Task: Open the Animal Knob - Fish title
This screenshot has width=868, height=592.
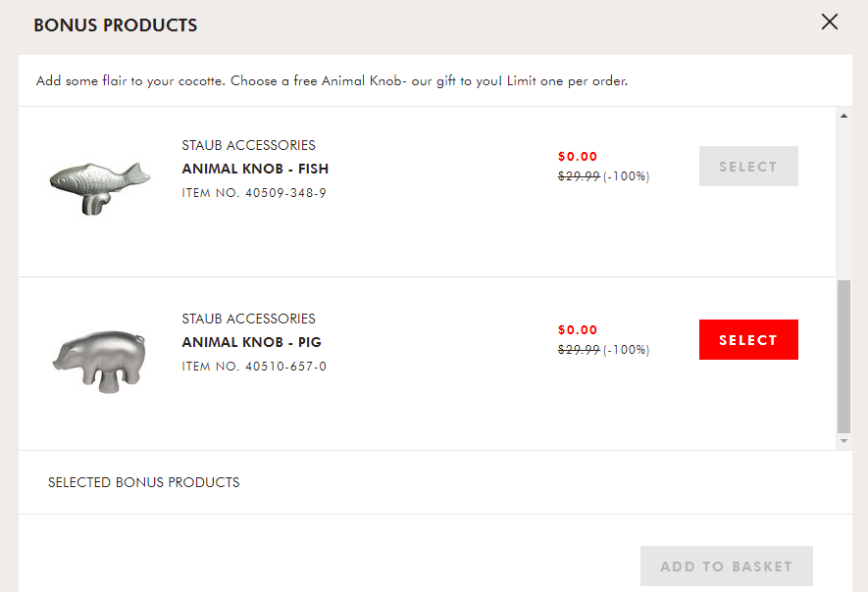Action: tap(255, 169)
